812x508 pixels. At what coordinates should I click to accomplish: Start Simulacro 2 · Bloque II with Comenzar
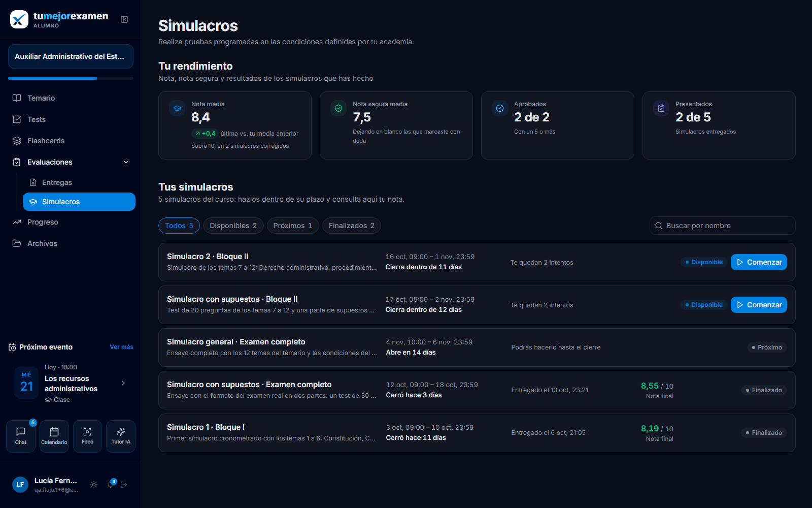[x=759, y=262]
